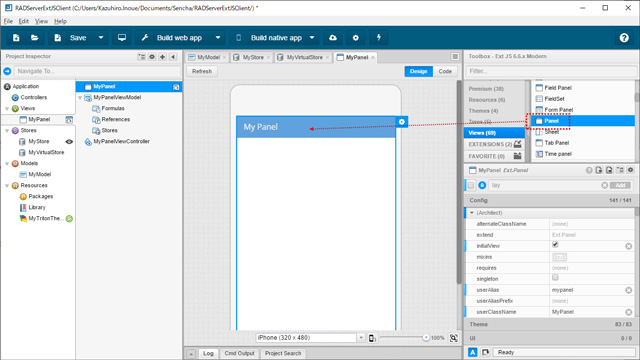Open iPhone (320 x 480) device dropdown
This screenshot has width=640, height=360.
pos(361,338)
